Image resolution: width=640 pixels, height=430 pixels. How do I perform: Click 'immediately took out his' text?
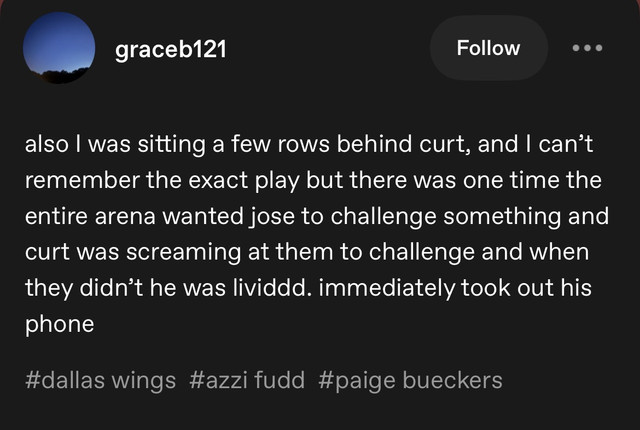tap(456, 288)
